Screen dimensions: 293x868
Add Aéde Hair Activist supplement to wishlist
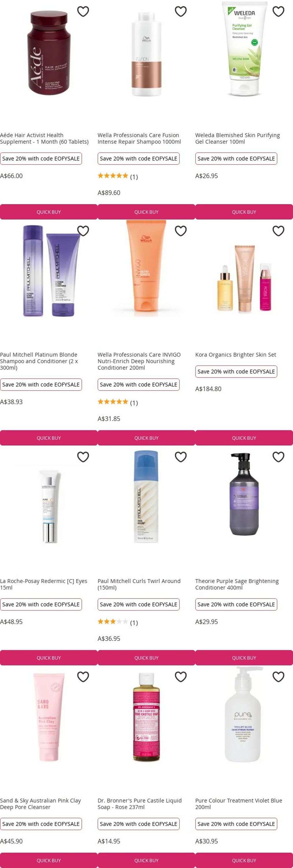point(83,12)
